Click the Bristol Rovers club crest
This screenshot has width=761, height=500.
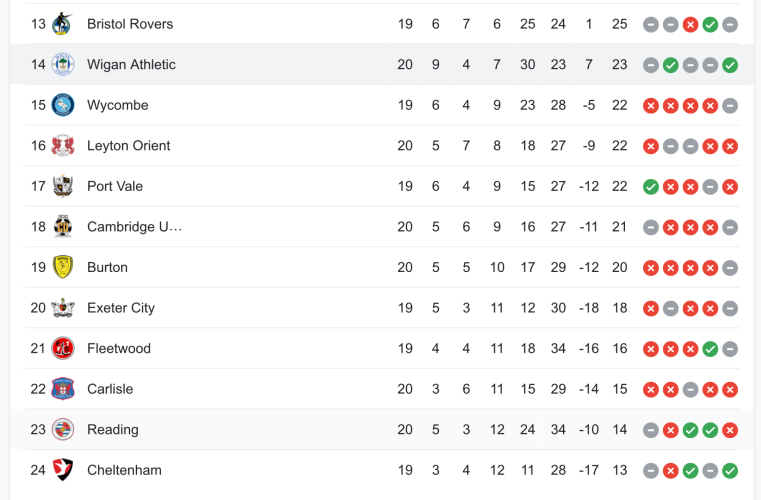[x=63, y=23]
